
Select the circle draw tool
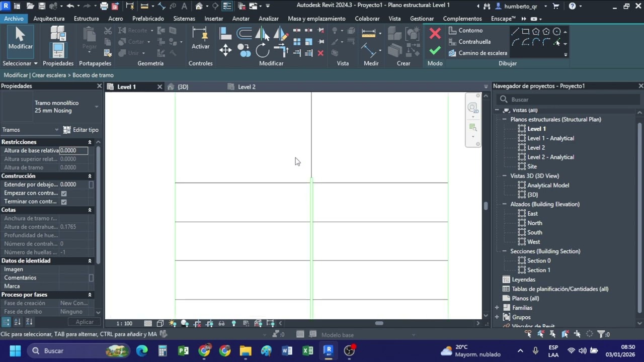click(556, 31)
